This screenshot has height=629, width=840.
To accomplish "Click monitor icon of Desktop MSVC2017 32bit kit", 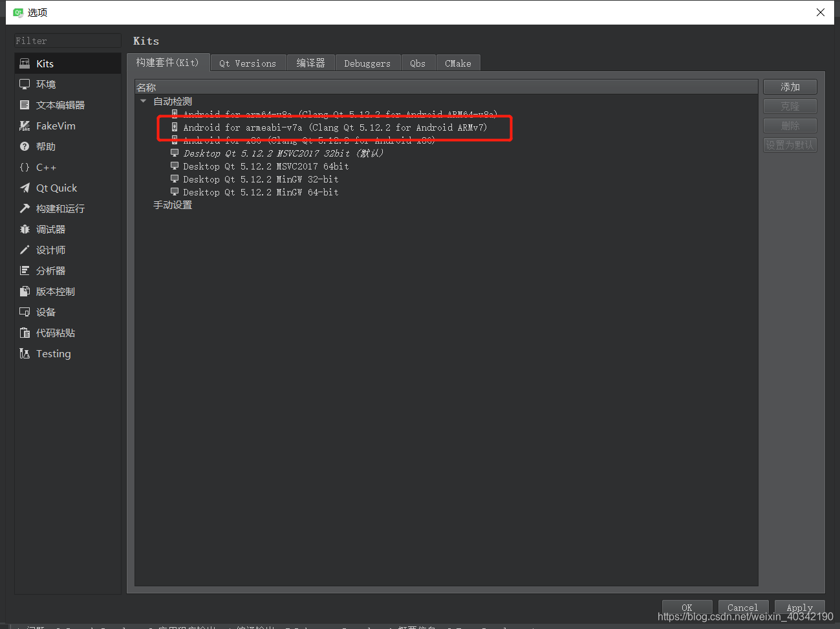I will pos(175,153).
